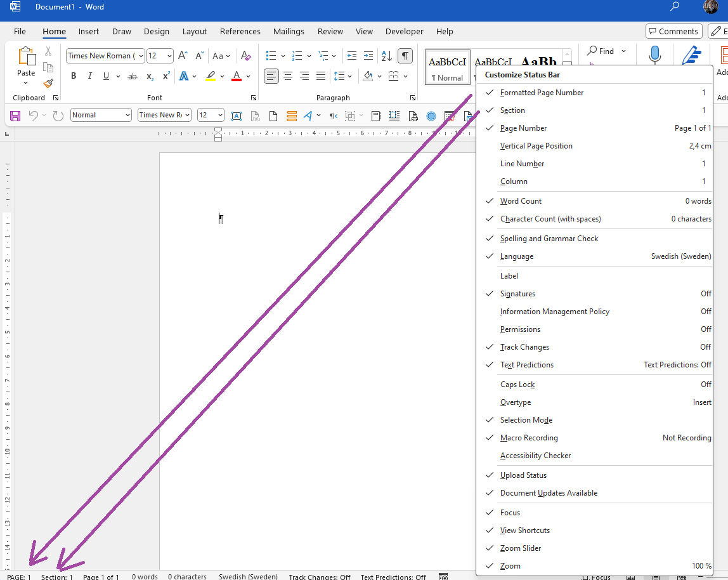This screenshot has width=728, height=580.
Task: Open the Normal style combo box
Action: [101, 115]
